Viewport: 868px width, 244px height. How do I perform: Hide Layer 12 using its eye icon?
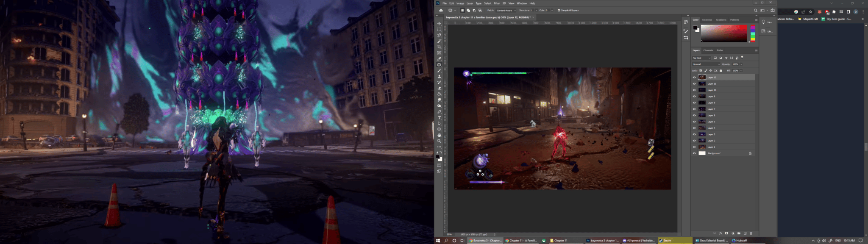click(694, 78)
